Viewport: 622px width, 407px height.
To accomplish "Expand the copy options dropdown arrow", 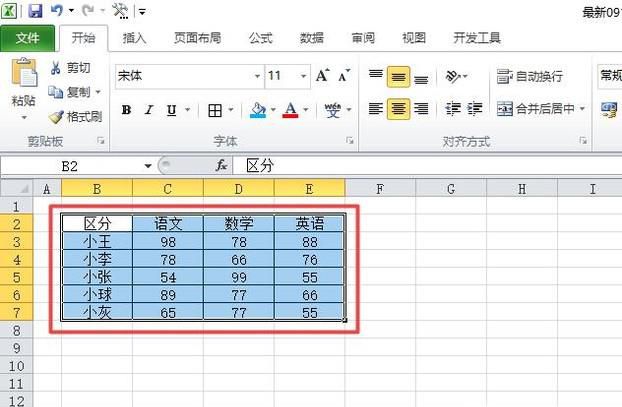I will click(x=98, y=92).
